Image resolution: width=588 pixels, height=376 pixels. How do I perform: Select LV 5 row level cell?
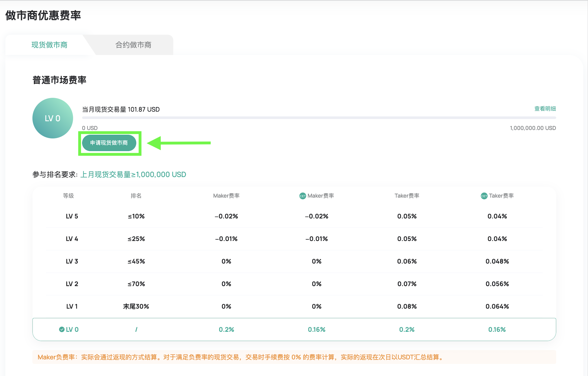[x=72, y=216]
